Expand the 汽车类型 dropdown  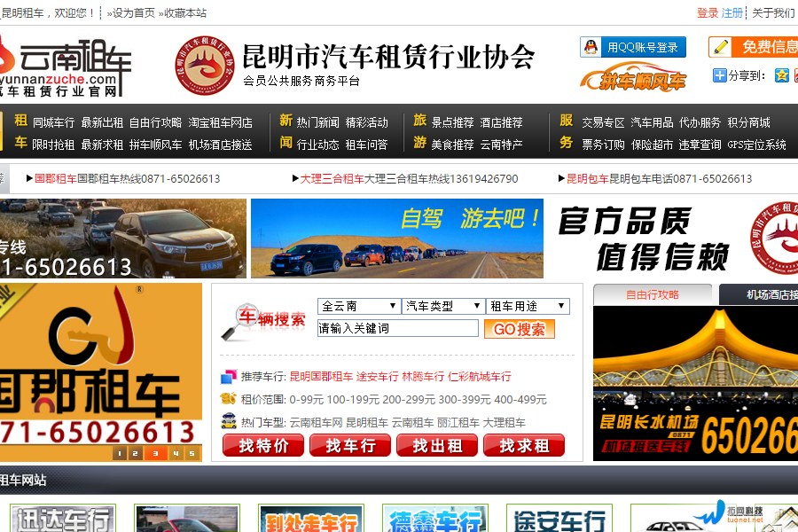point(443,306)
